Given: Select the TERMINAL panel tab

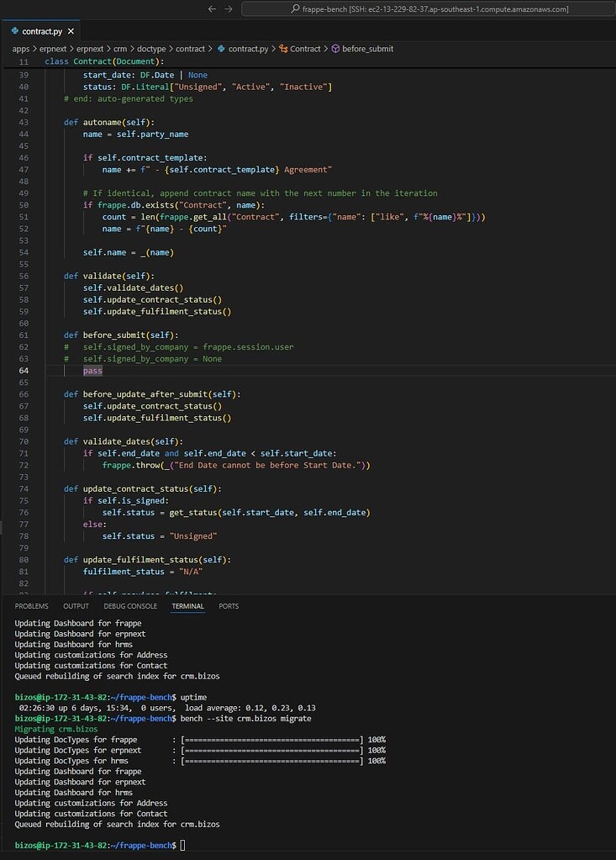Looking at the screenshot, I should coord(187,606).
